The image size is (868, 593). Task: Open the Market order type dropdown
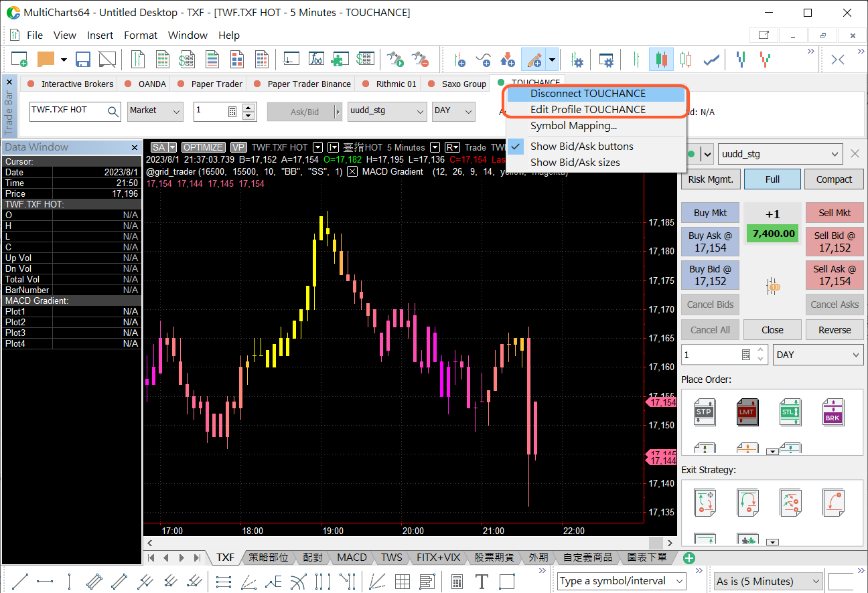pos(155,111)
